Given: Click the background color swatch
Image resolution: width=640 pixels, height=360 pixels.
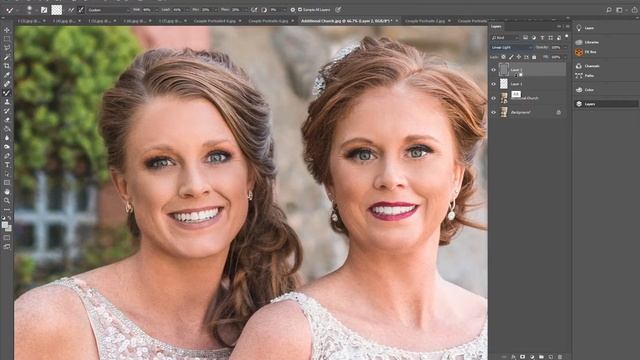Looking at the screenshot, I should (x=9, y=229).
